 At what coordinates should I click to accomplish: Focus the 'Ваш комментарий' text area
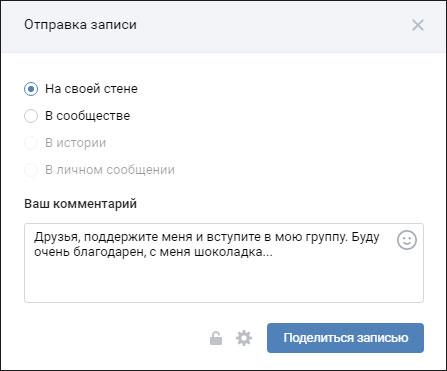tap(224, 263)
